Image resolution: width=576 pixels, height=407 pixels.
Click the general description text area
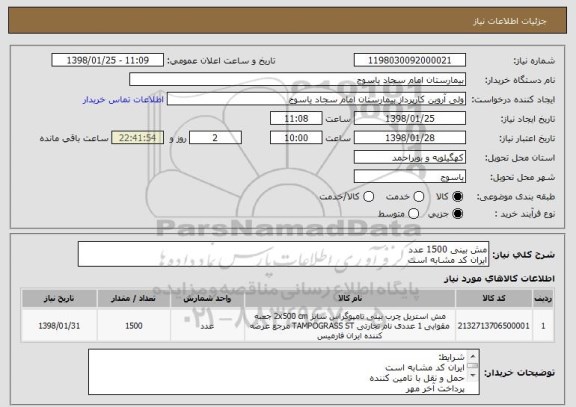pyautogui.click(x=283, y=254)
